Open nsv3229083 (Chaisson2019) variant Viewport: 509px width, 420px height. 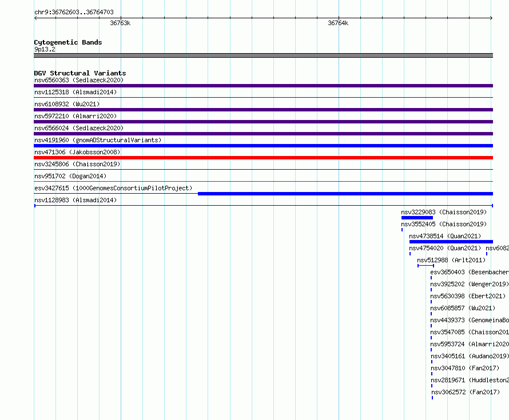pos(444,212)
